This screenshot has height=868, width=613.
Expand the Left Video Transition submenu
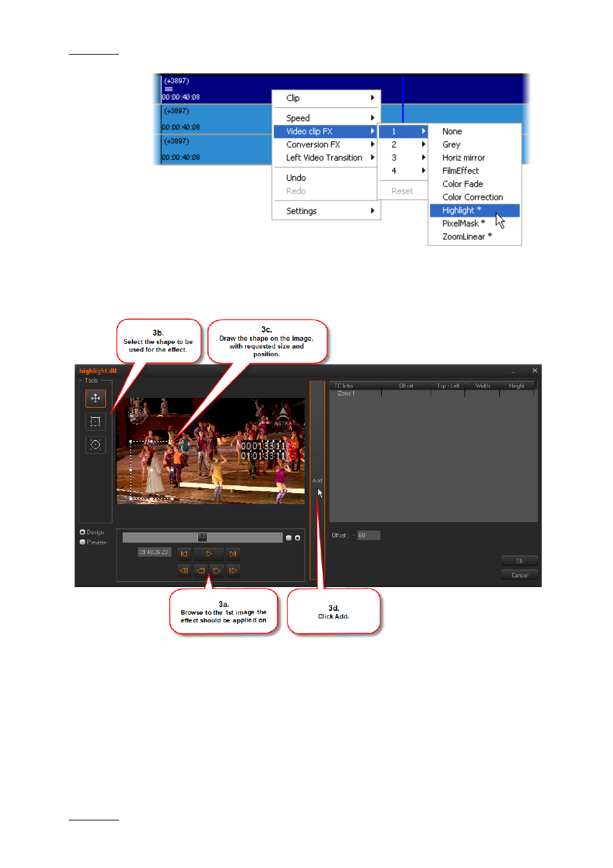(326, 158)
